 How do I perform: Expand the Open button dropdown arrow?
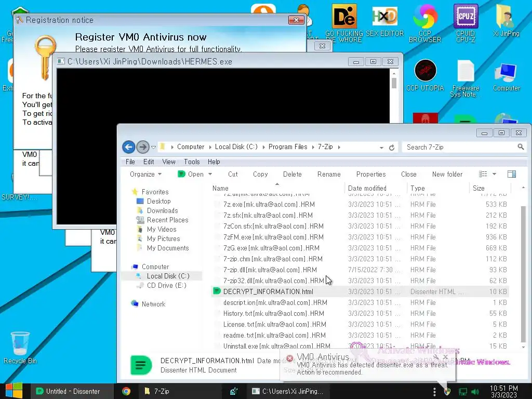210,174
